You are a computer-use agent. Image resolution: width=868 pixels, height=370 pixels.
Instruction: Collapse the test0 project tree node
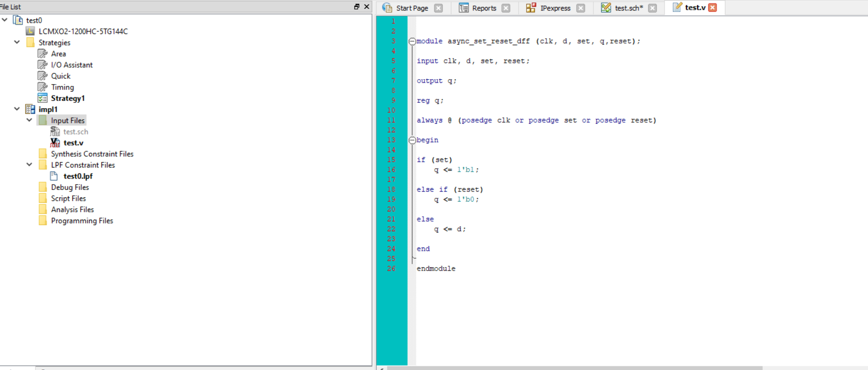click(5, 20)
